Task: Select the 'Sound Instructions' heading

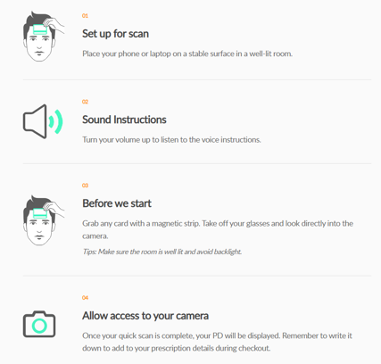Action: pyautogui.click(x=124, y=120)
